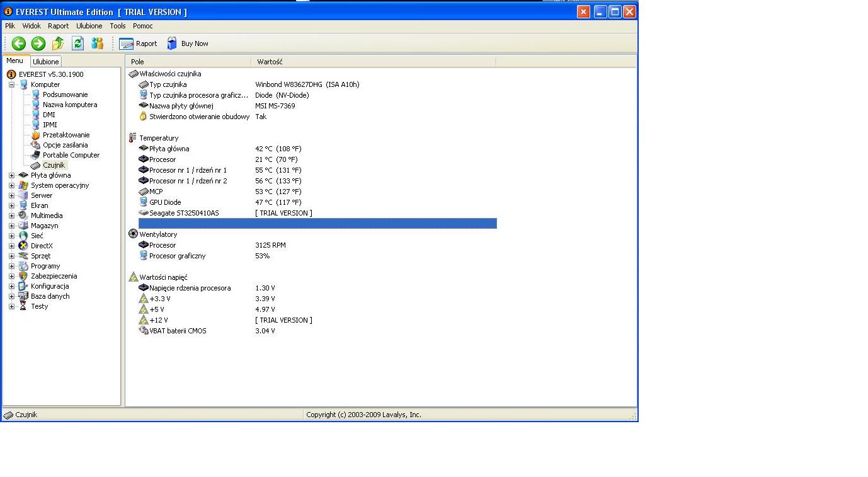Collapse the Komputer tree node

(x=11, y=84)
